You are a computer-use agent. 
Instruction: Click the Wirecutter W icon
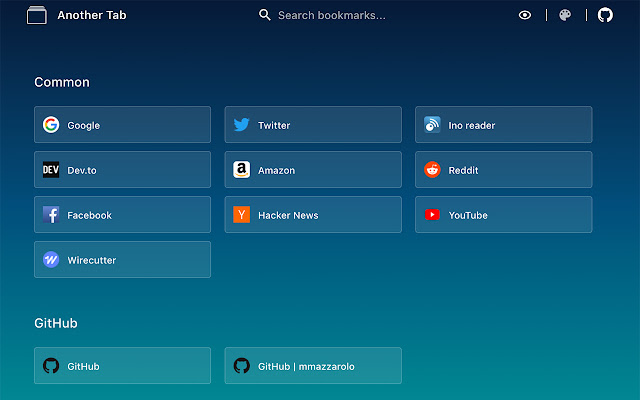[x=51, y=259]
